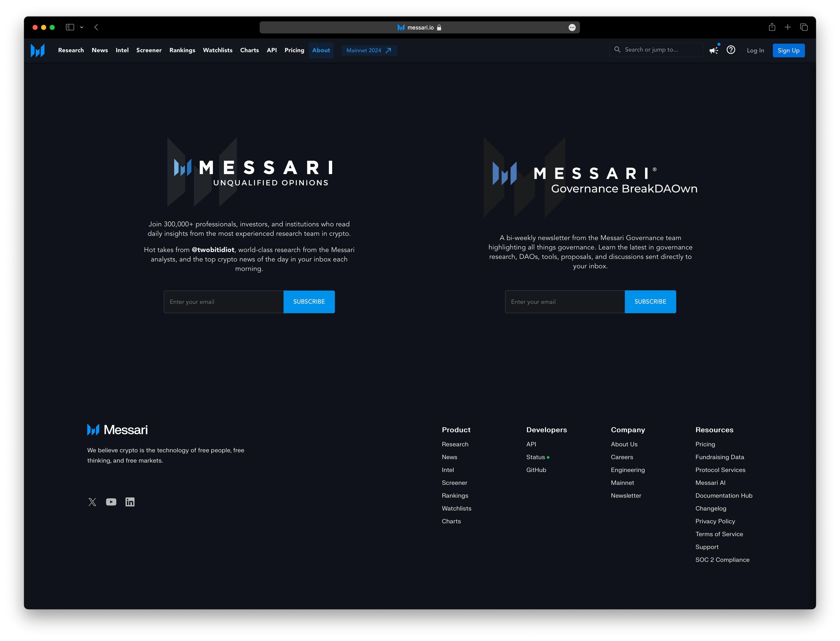The width and height of the screenshot is (840, 641).
Task: Open footer Rankings link
Action: coord(455,496)
